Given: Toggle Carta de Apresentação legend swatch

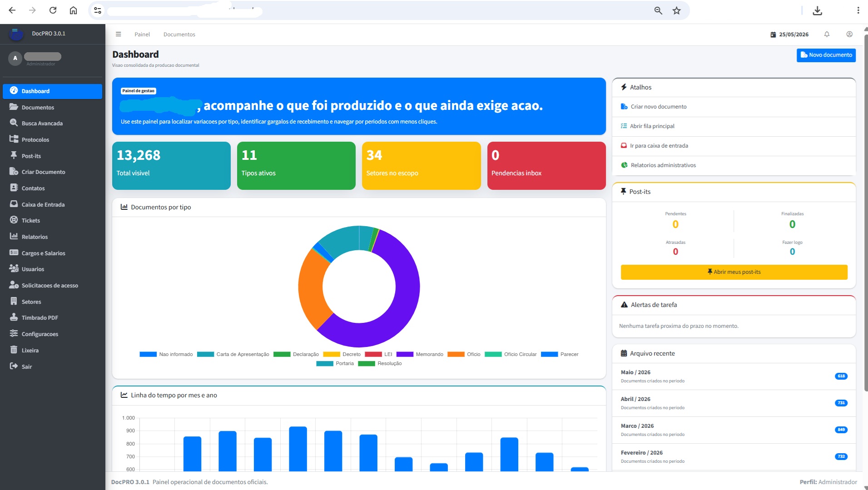Looking at the screenshot, I should [x=205, y=354].
